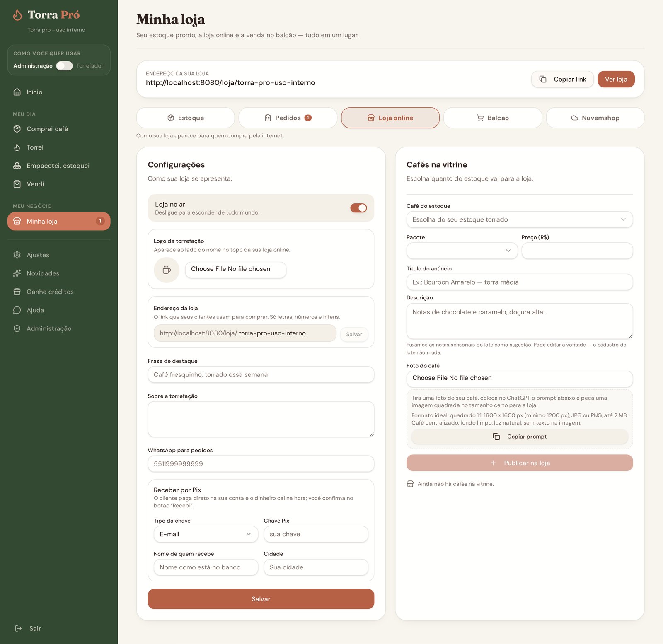The image size is (663, 644).
Task: Click the Ver loja button
Action: [x=616, y=79]
